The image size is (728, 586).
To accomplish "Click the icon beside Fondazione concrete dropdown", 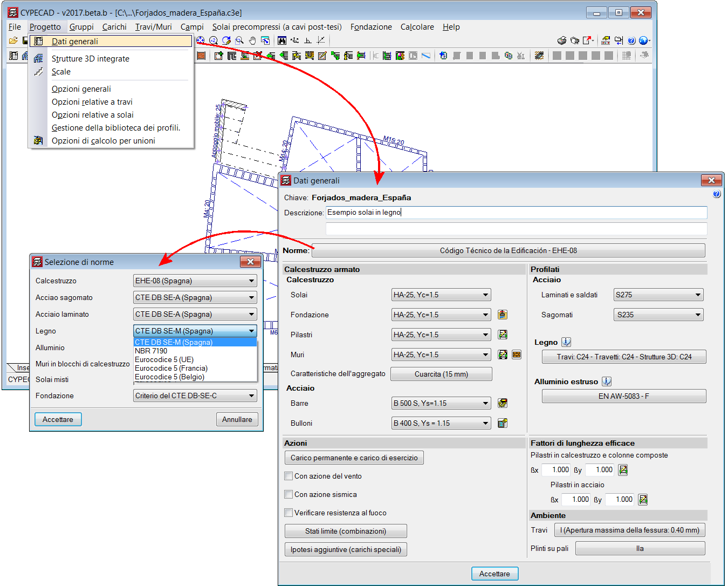I will [503, 315].
